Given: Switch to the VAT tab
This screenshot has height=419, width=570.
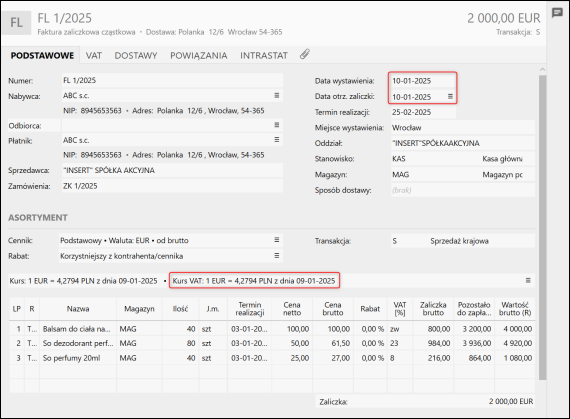Looking at the screenshot, I should point(94,56).
